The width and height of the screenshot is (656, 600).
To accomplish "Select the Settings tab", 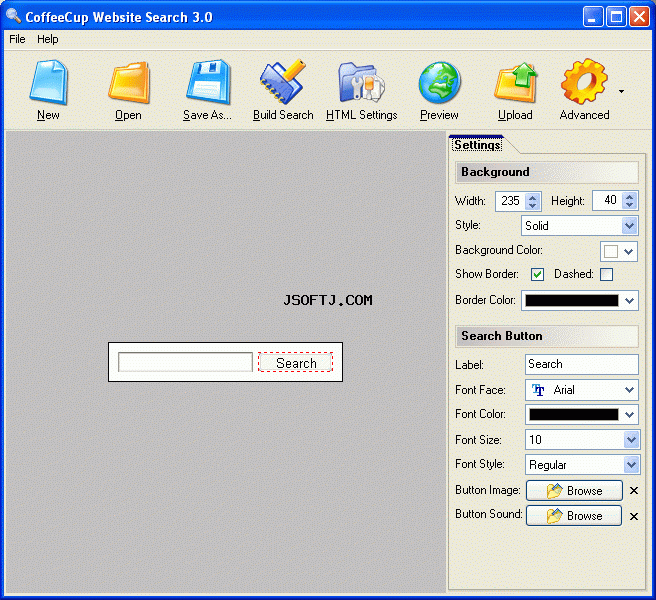I will tap(477, 145).
